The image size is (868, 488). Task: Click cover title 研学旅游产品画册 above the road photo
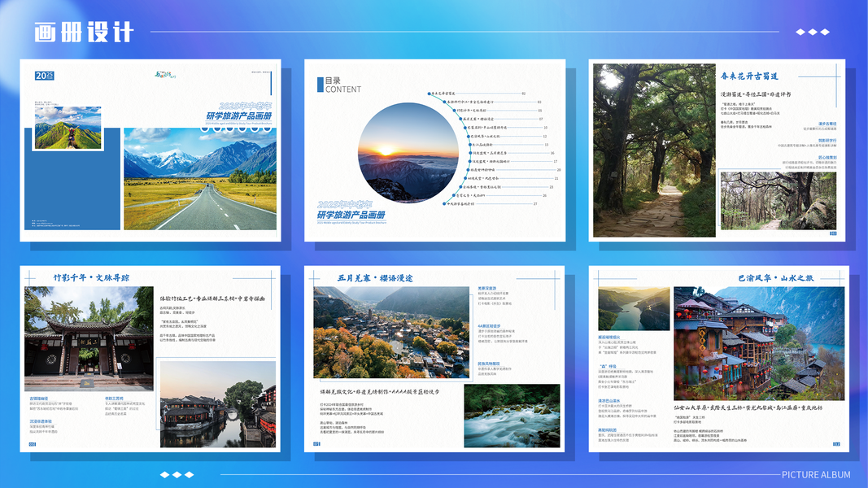pyautogui.click(x=238, y=115)
